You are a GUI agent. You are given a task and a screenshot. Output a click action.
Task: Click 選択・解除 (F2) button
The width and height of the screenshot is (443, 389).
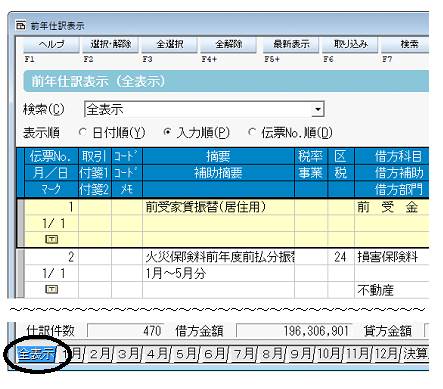pyautogui.click(x=110, y=45)
